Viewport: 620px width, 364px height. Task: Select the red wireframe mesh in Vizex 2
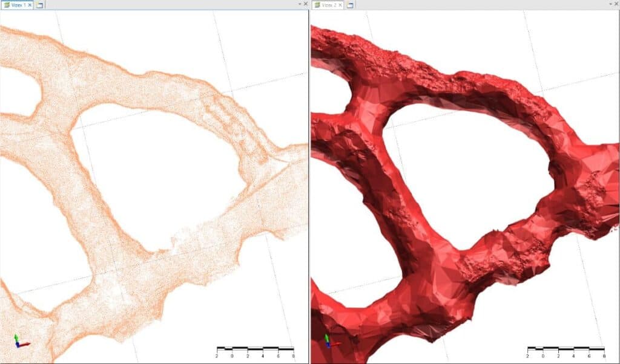pos(424,272)
